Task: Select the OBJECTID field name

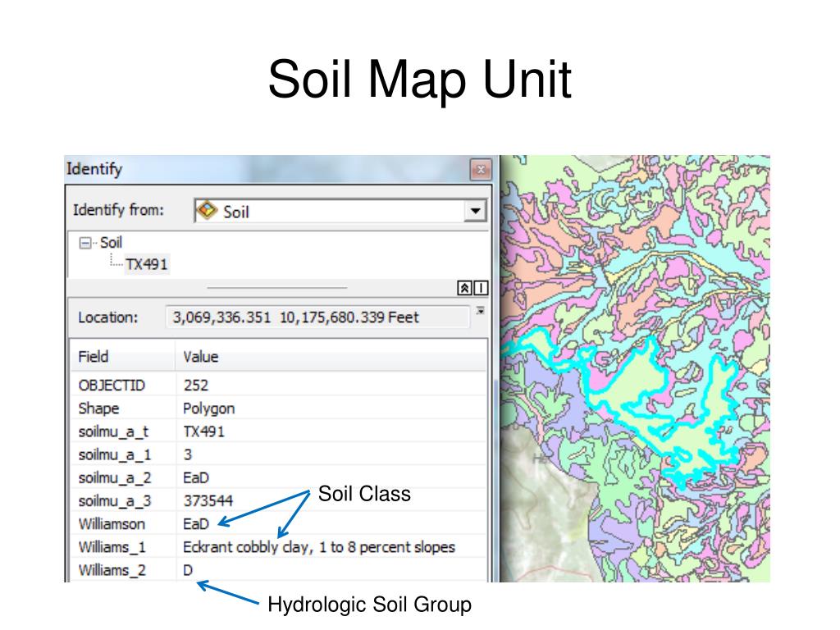Action: pos(112,386)
